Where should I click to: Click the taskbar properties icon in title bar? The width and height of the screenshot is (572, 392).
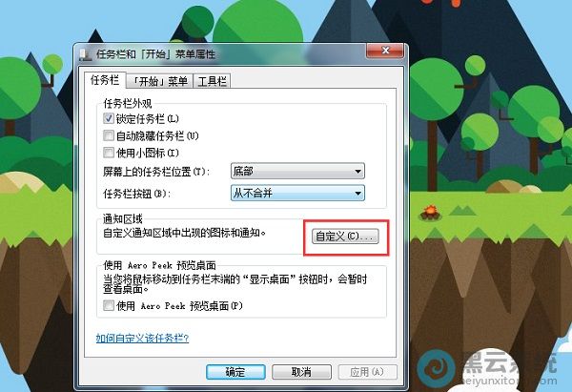(x=85, y=54)
